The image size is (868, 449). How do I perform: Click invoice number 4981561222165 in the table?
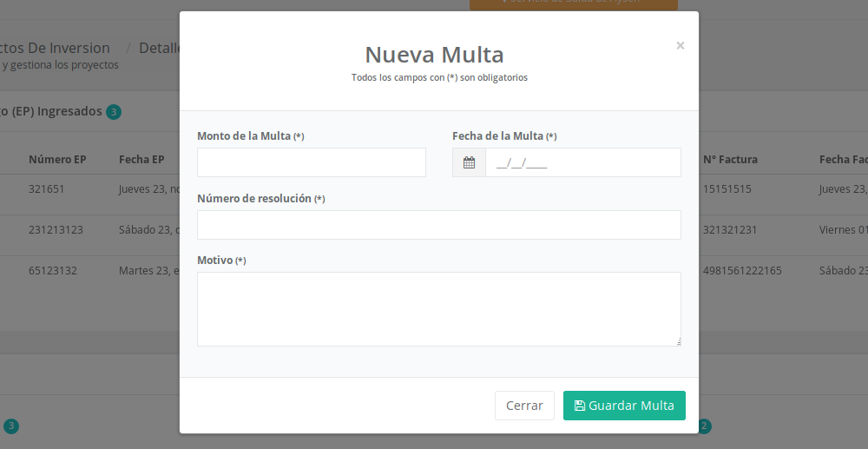click(742, 271)
